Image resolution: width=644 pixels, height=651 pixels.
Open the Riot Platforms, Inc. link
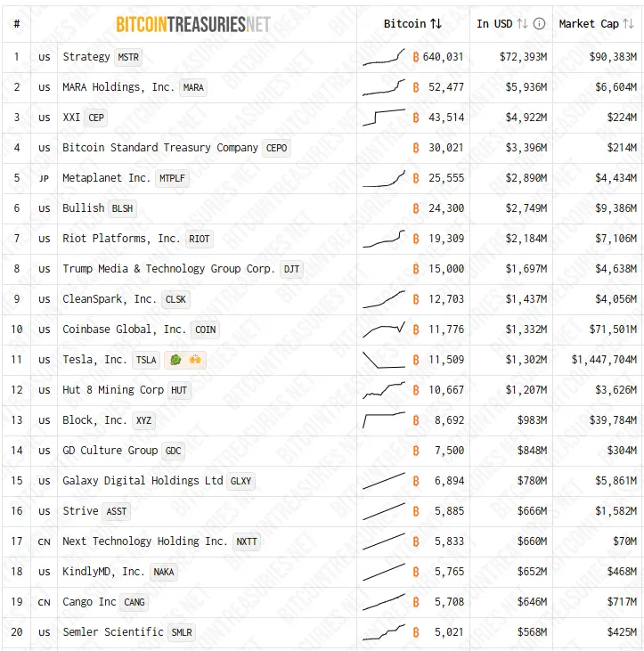point(121,239)
